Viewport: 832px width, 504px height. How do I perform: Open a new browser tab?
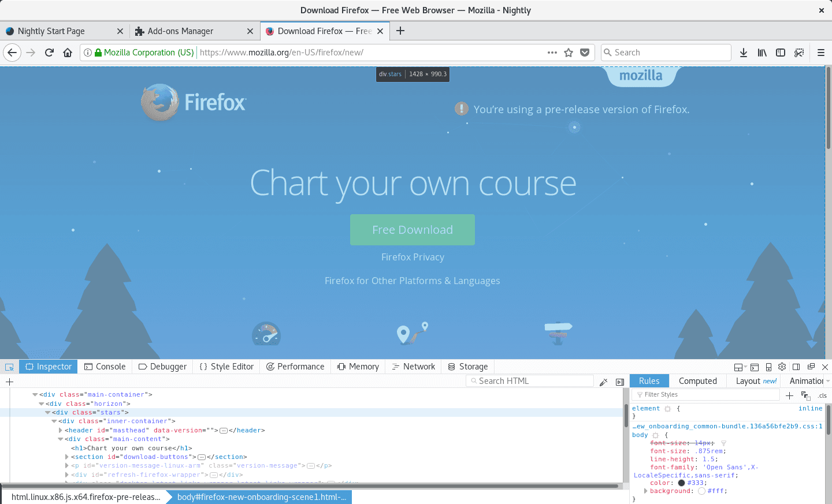click(400, 31)
